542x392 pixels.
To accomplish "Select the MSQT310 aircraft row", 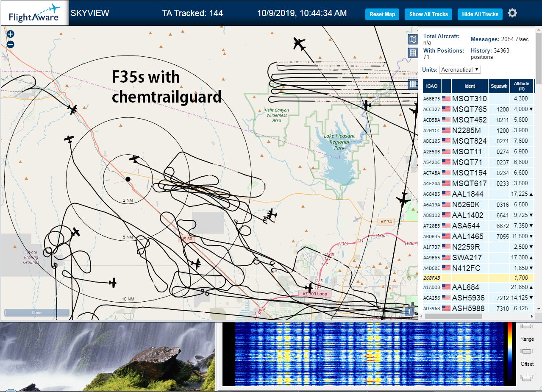I will tap(478, 98).
